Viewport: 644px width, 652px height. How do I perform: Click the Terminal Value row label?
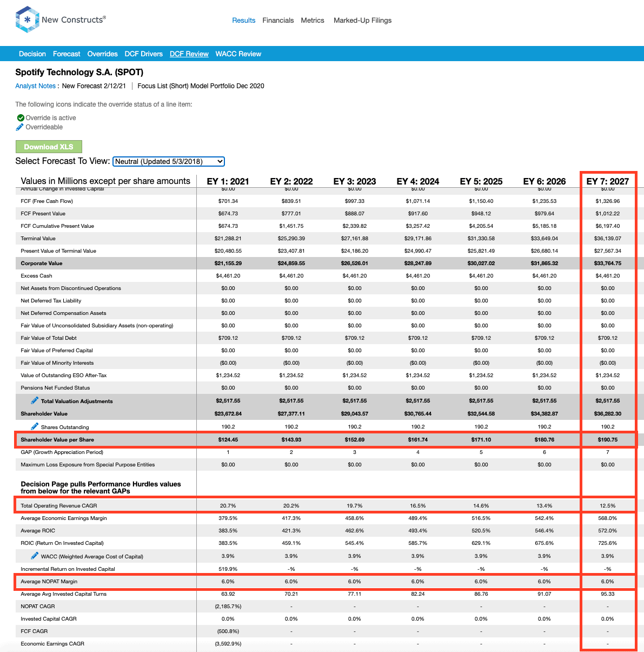[38, 239]
